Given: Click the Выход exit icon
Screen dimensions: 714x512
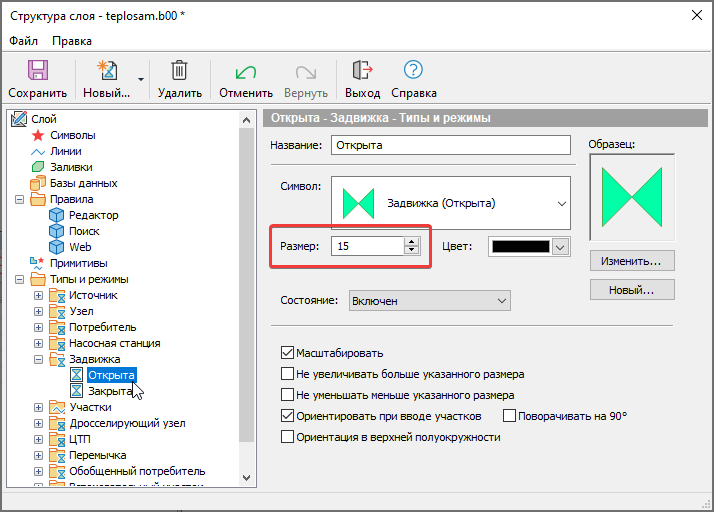Looking at the screenshot, I should coord(362,71).
